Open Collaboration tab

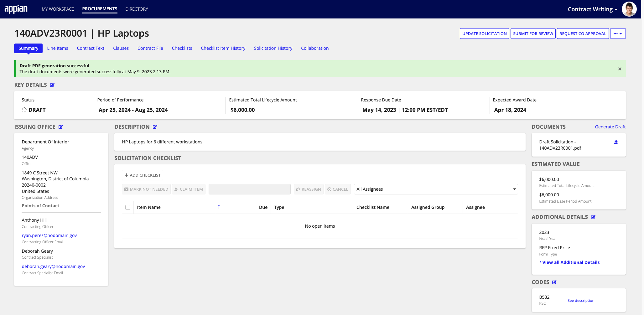315,48
